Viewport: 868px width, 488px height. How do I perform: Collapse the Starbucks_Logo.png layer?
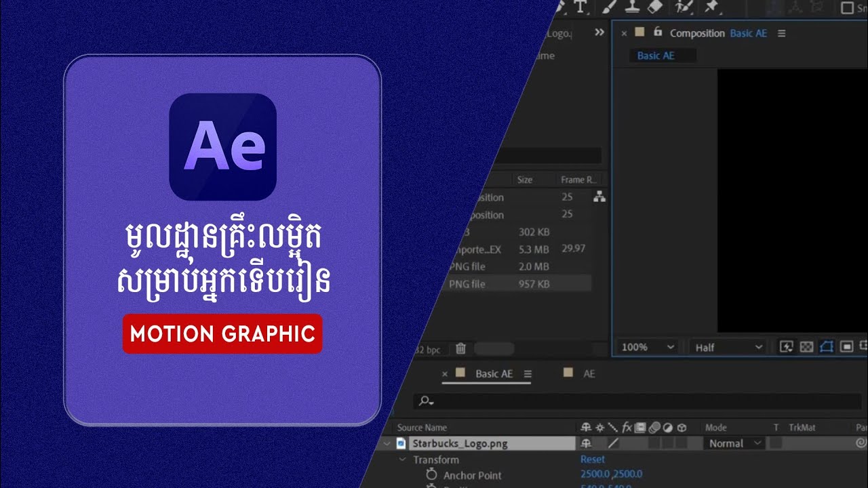click(x=387, y=444)
